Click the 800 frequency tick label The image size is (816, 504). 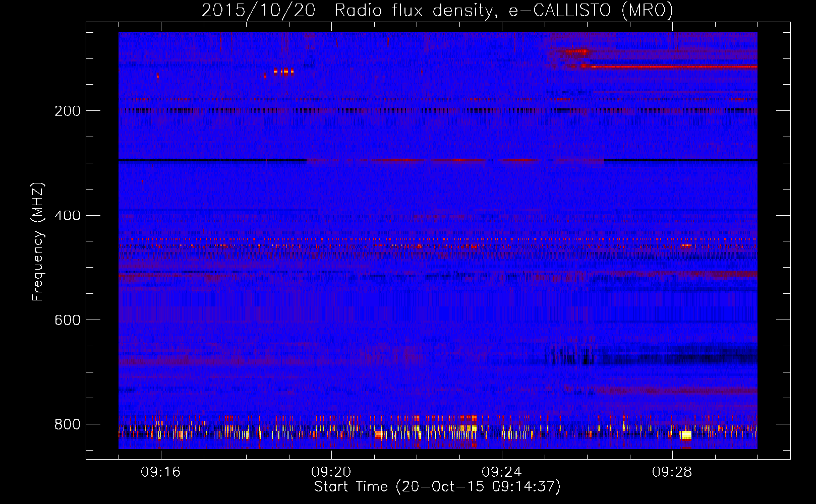[68, 425]
